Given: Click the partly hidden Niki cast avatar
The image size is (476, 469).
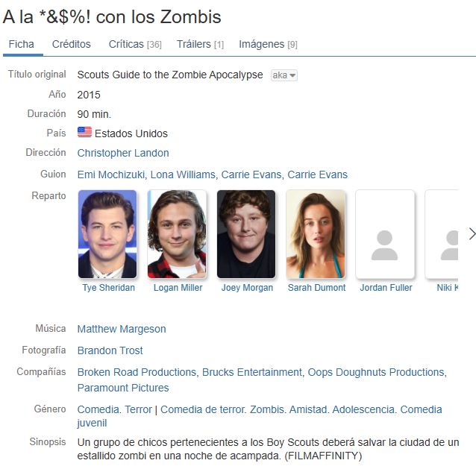Looking at the screenshot, I should point(442,234).
